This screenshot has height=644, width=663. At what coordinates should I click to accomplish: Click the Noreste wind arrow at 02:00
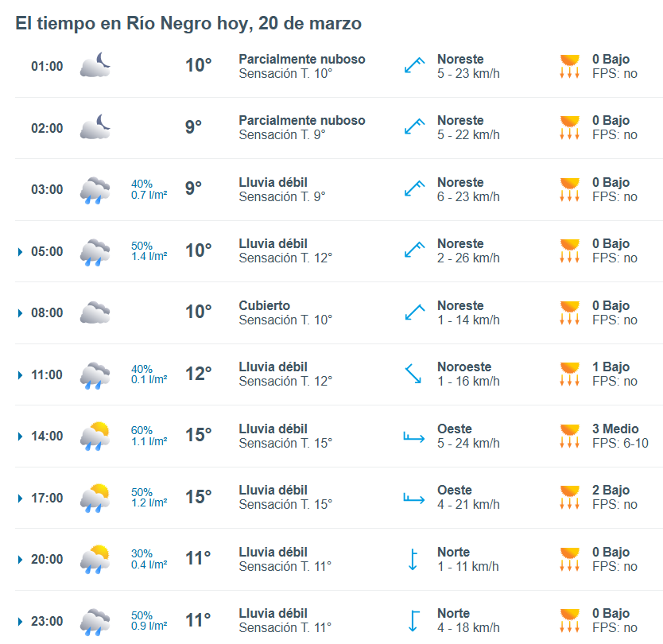(413, 127)
